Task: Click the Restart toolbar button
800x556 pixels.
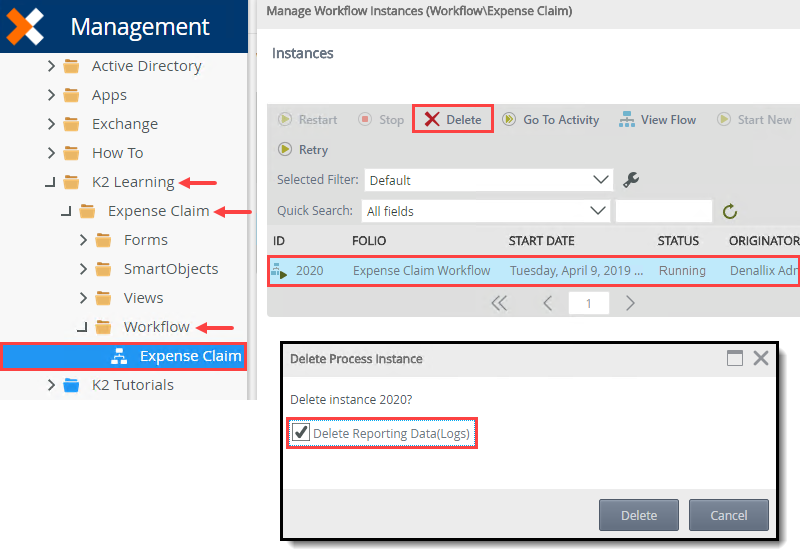Action: click(x=308, y=119)
